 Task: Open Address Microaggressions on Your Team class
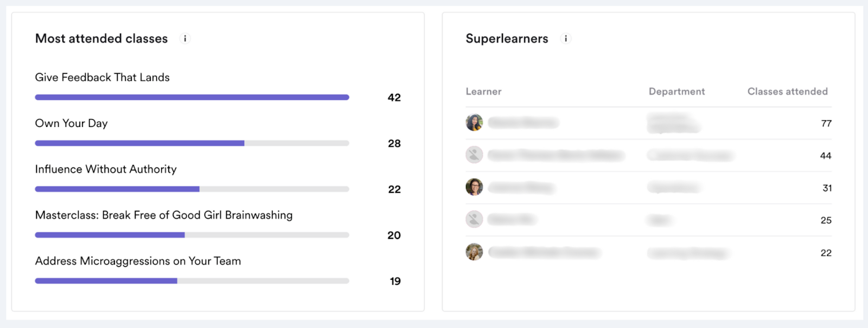(138, 261)
